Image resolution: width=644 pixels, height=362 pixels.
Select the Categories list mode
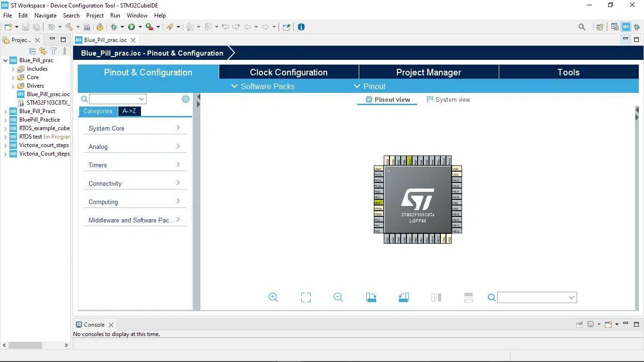(x=98, y=111)
